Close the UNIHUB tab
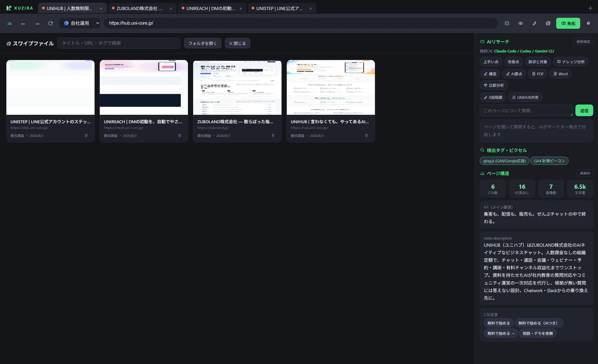 (101, 9)
